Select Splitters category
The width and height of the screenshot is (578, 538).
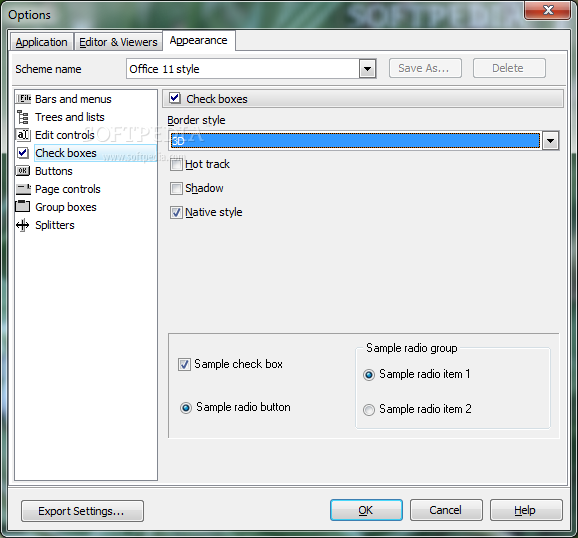pos(55,225)
